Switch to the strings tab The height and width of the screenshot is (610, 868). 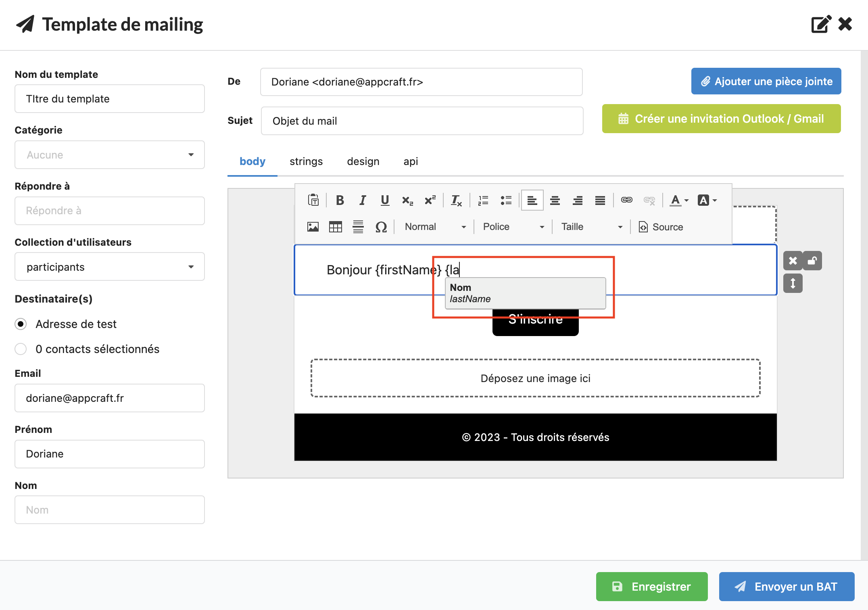pos(306,161)
